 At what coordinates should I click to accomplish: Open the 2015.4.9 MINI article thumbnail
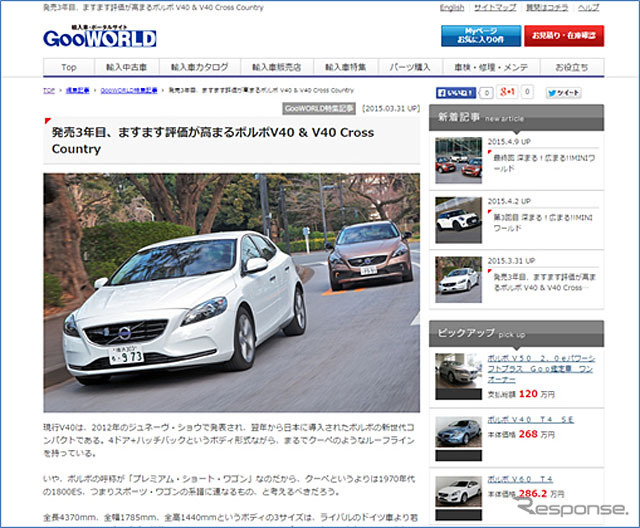pos(458,160)
